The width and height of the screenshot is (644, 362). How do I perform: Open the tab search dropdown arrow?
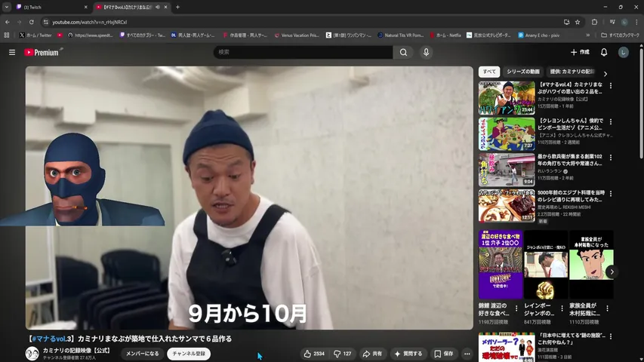pos(7,7)
